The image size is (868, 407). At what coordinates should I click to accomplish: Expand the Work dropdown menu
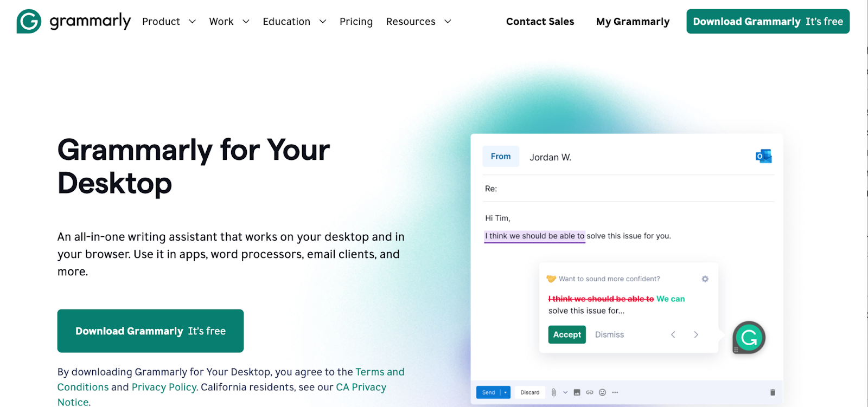pyautogui.click(x=229, y=22)
